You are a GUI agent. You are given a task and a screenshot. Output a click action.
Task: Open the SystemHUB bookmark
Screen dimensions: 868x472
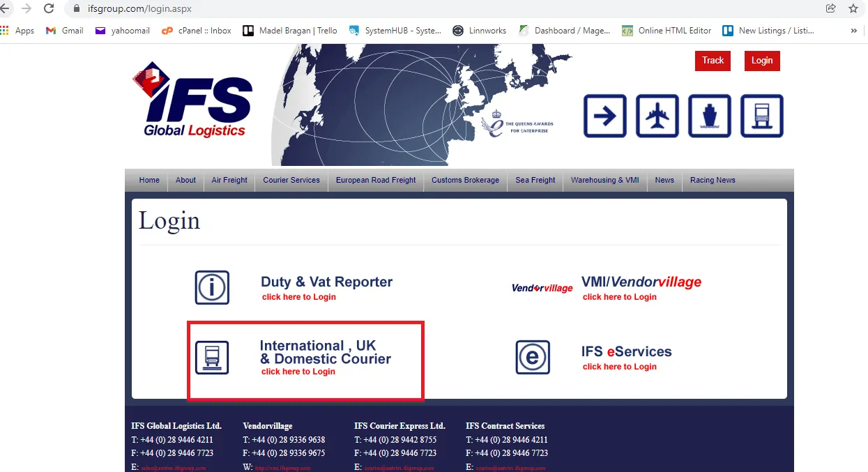click(x=395, y=31)
